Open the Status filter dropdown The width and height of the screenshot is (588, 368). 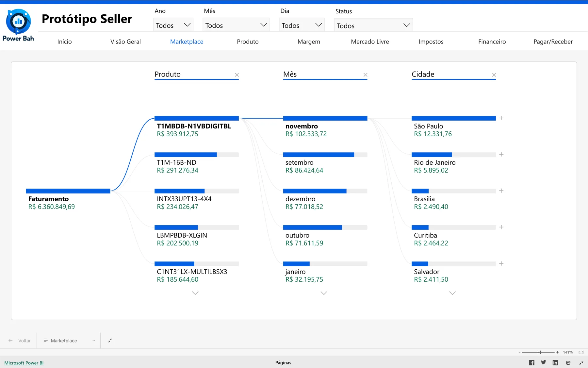coord(406,25)
